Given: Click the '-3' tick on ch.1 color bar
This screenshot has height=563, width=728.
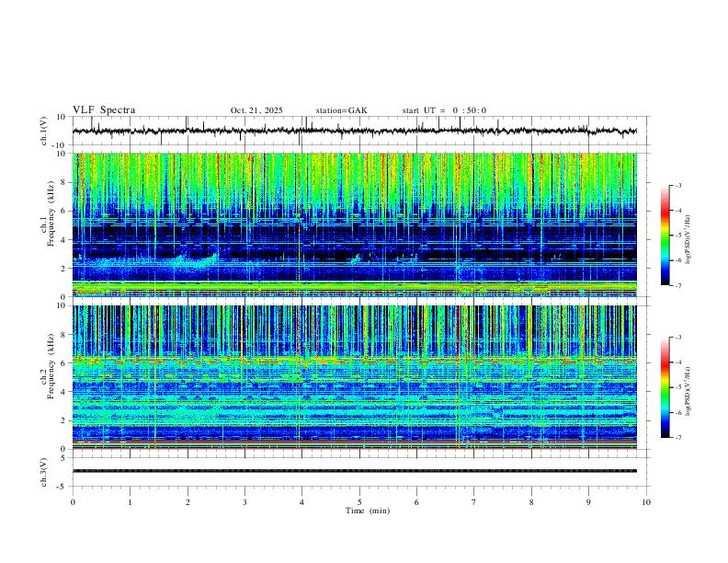Looking at the screenshot, I should (x=677, y=186).
